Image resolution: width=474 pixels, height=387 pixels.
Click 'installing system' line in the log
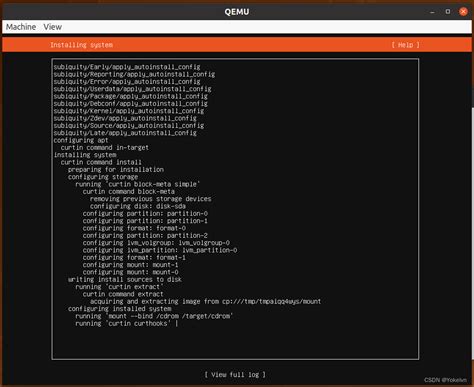click(x=85, y=155)
